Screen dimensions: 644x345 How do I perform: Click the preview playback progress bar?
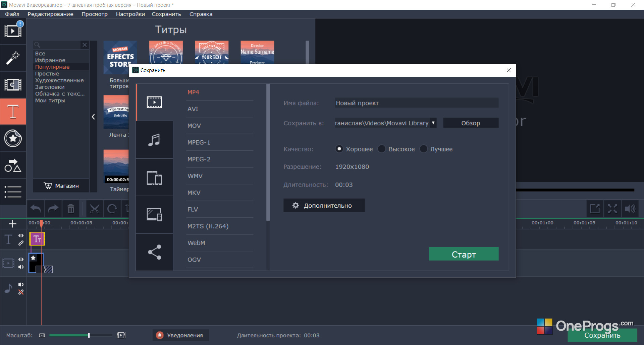pos(575,190)
